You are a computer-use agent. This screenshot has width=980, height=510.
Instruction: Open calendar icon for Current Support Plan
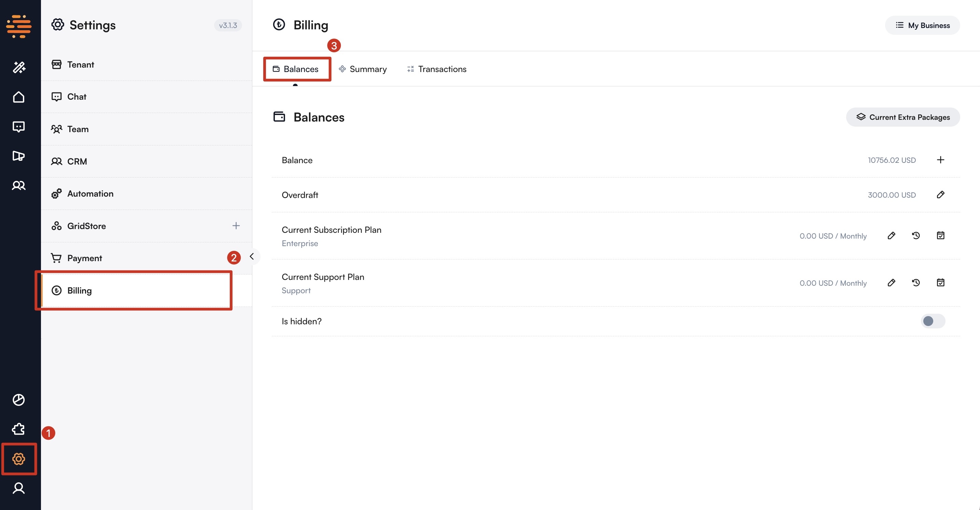[940, 283]
